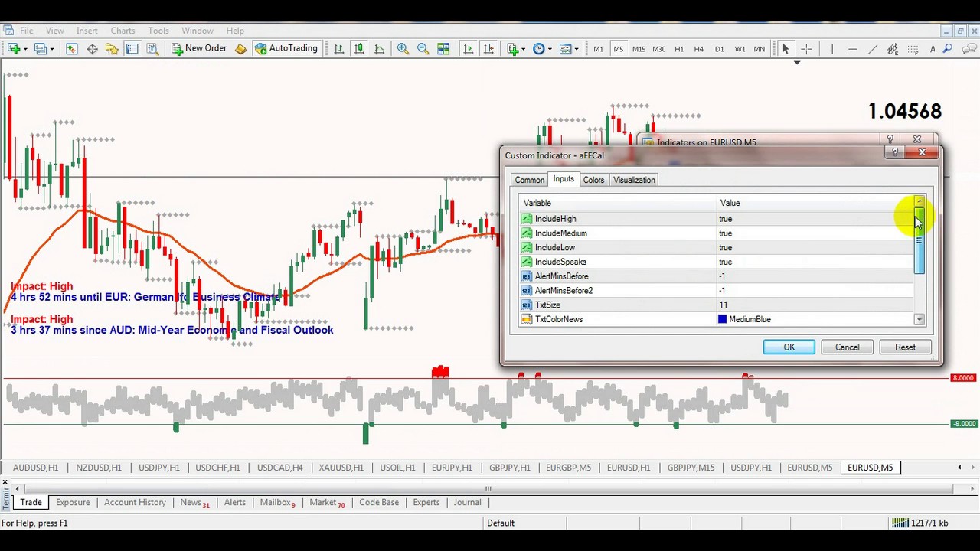Open the Periods clock icon
980x551 pixels.
click(x=539, y=49)
